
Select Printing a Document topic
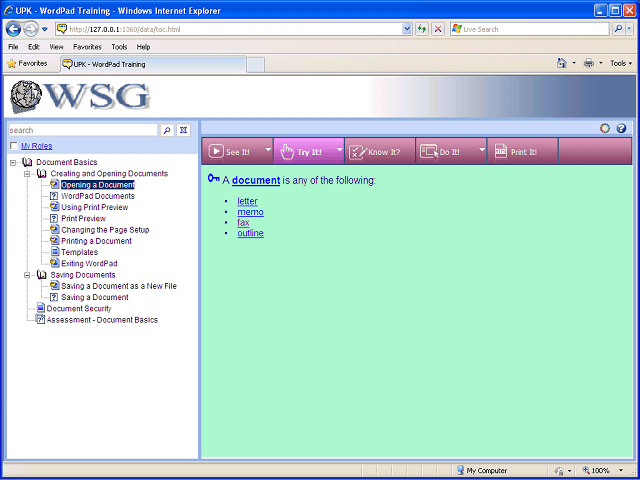tap(96, 241)
